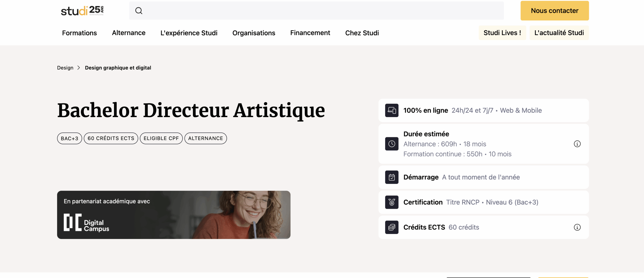
Task: Click 'Alternance : 609h • 18 mois' text
Action: tap(445, 144)
